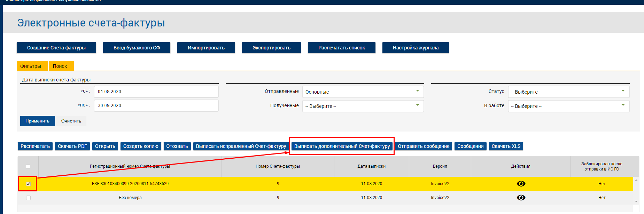Click the Дата выписки column header
The image size is (644, 214).
pyautogui.click(x=371, y=166)
